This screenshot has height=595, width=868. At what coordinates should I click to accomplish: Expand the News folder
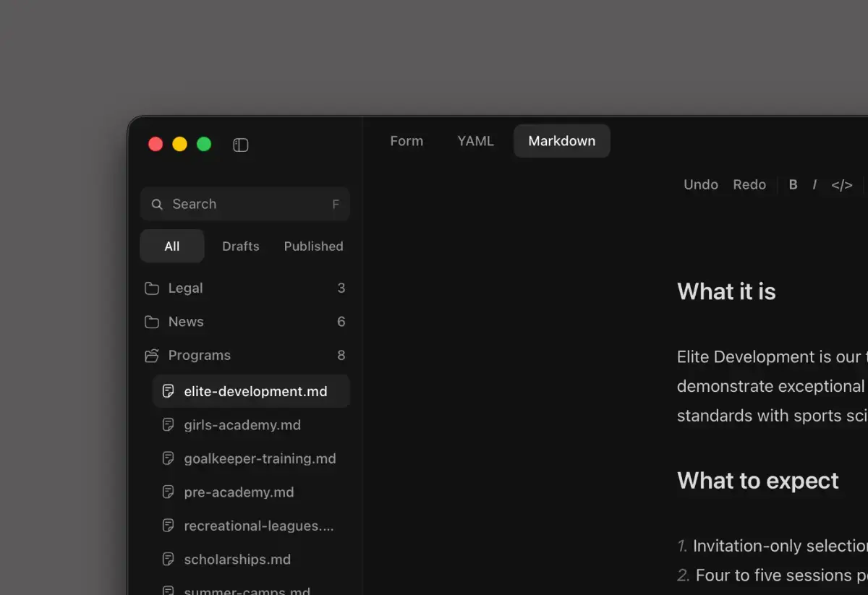(x=245, y=322)
